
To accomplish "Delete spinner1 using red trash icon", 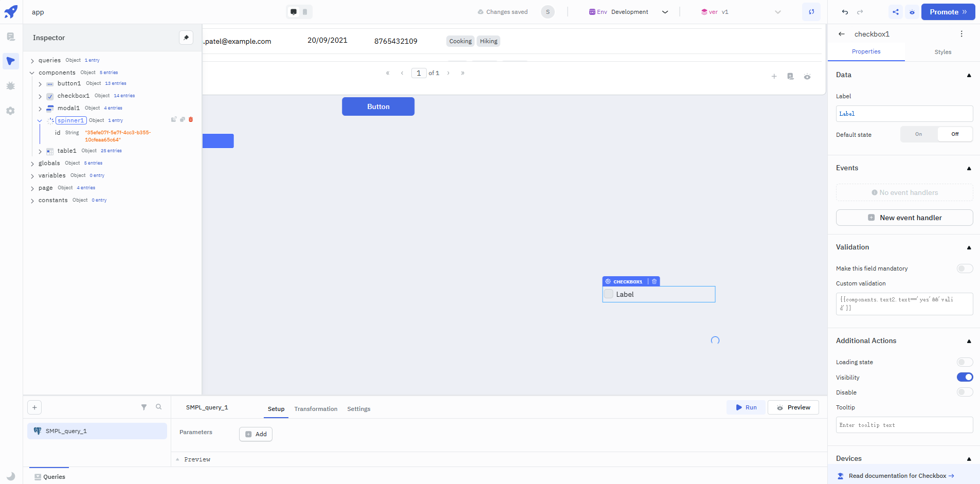I will [191, 119].
